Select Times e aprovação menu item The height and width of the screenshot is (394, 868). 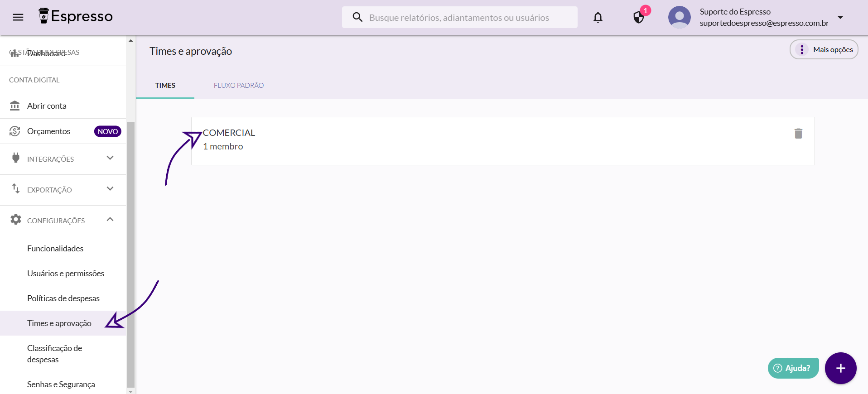click(x=63, y=323)
